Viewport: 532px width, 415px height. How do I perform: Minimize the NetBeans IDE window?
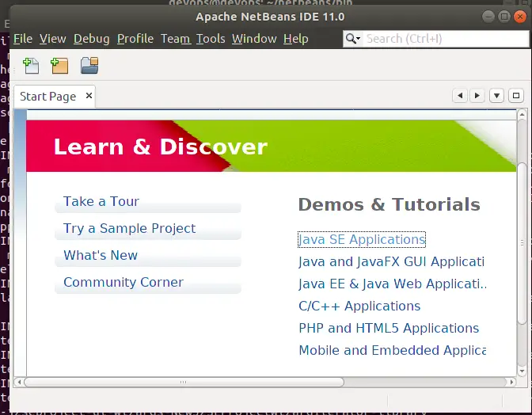pyautogui.click(x=488, y=17)
